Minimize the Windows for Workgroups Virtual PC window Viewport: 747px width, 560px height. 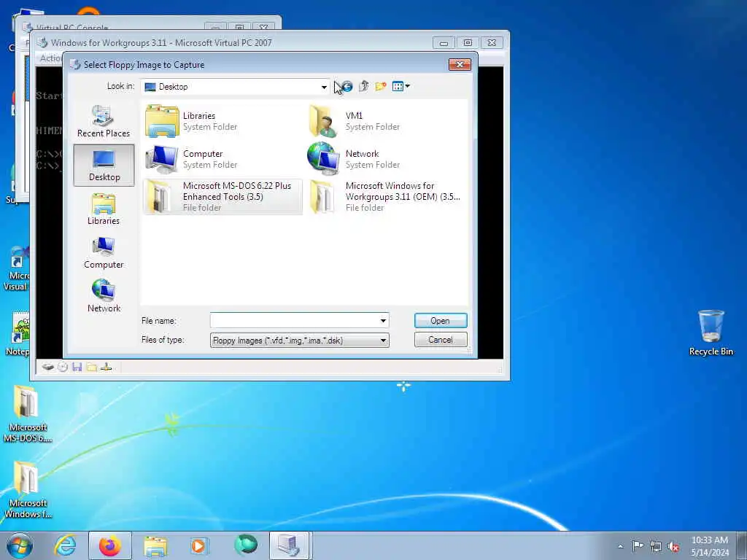(444, 43)
